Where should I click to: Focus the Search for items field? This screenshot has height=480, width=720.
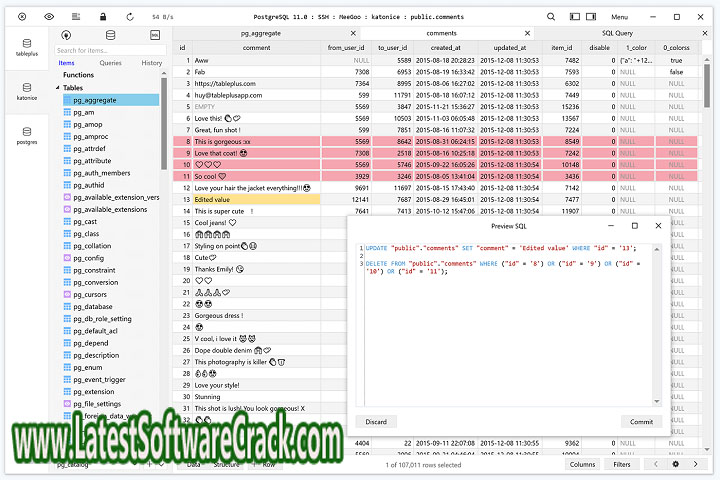[110, 50]
